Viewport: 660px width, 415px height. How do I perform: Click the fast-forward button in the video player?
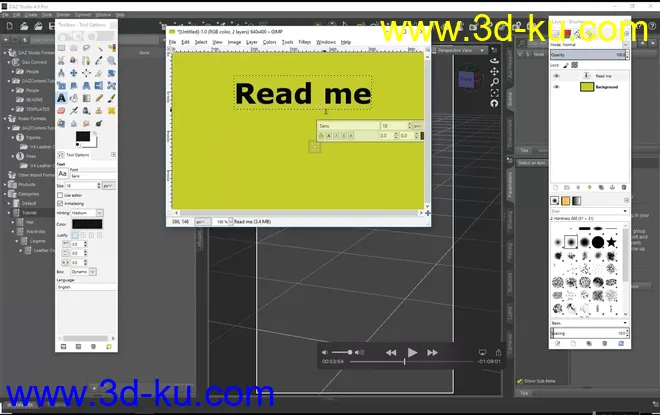(434, 352)
